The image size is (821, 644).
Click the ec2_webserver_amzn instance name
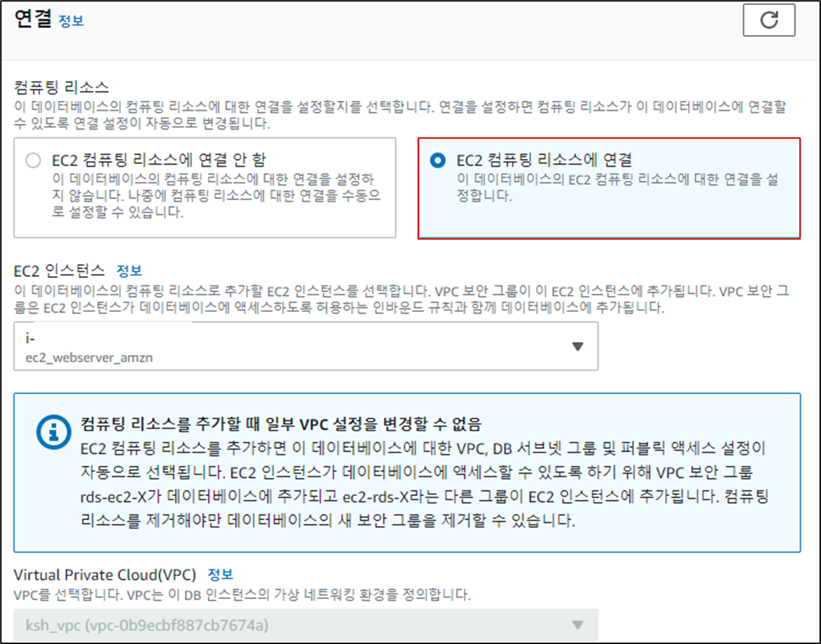coord(89,357)
